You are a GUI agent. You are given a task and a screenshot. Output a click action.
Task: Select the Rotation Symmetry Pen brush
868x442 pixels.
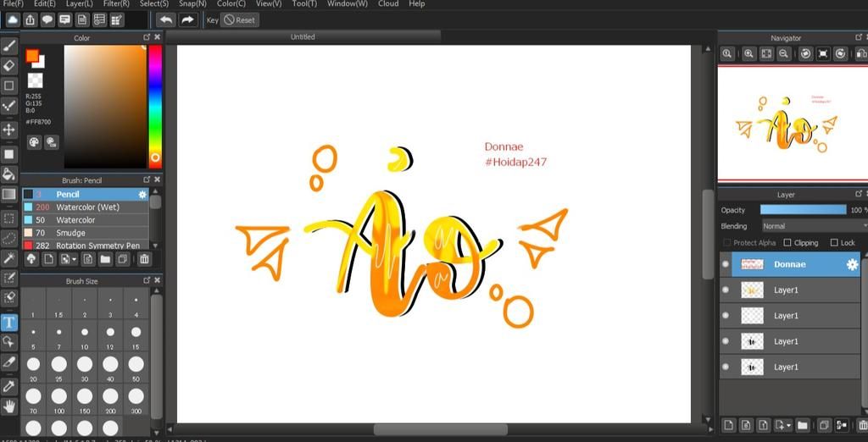86,245
